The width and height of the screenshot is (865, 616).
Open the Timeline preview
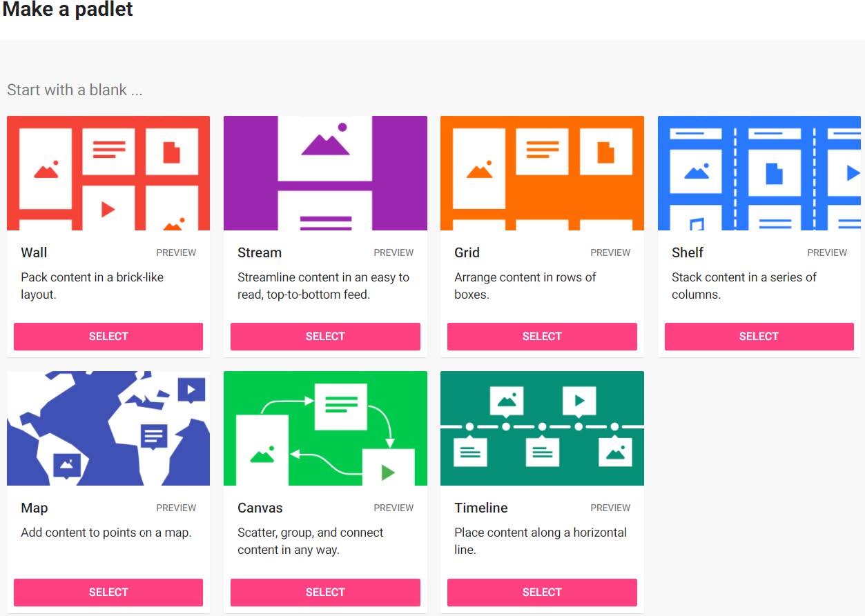click(610, 508)
